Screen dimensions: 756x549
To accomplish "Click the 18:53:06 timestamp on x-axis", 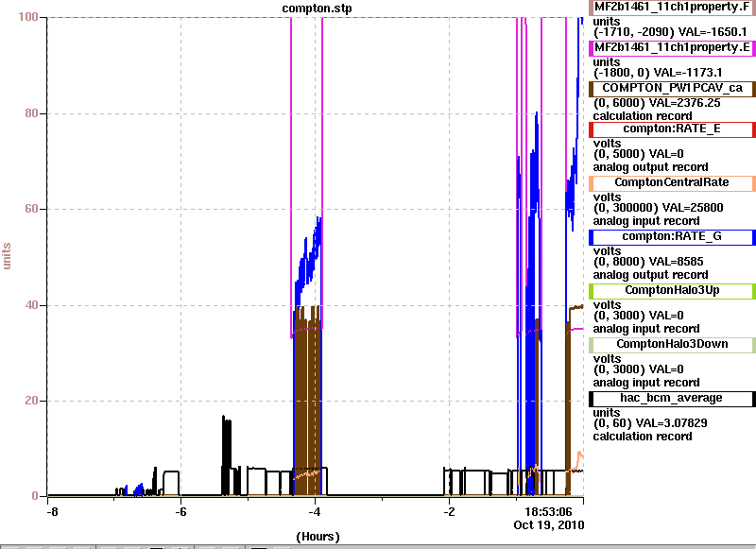I will pos(548,512).
